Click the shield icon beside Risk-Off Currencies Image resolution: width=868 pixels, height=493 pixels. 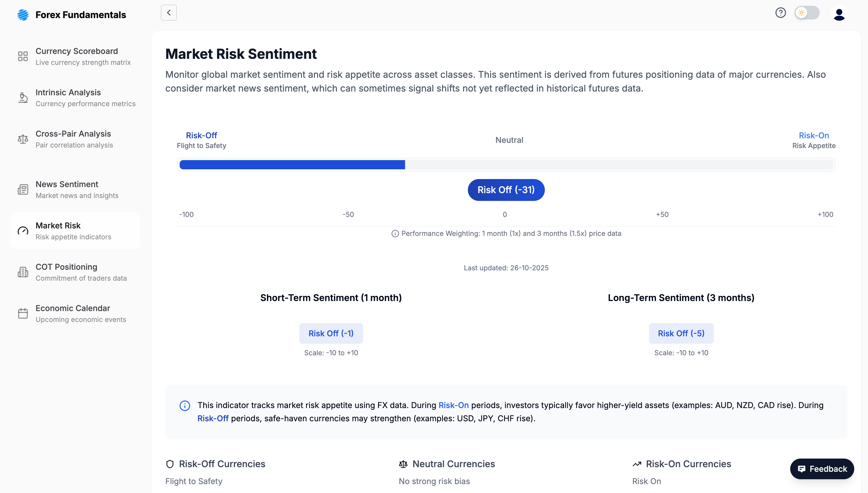tap(170, 464)
